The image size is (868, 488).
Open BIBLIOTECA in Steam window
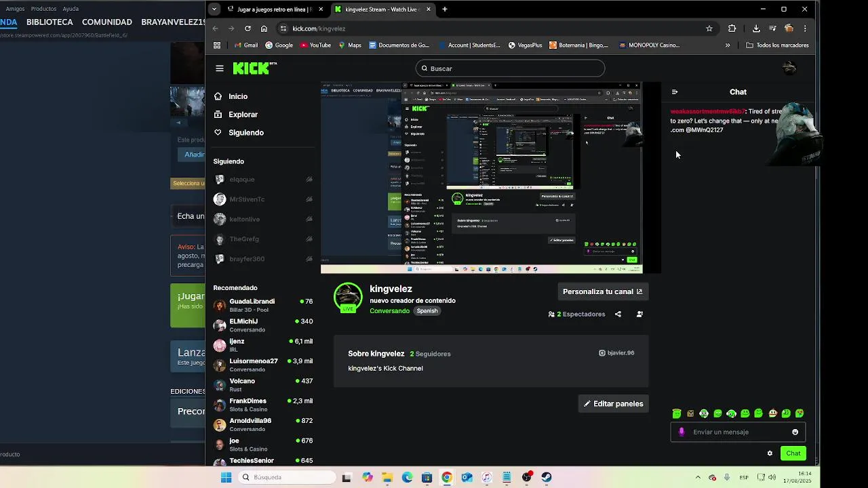click(50, 22)
